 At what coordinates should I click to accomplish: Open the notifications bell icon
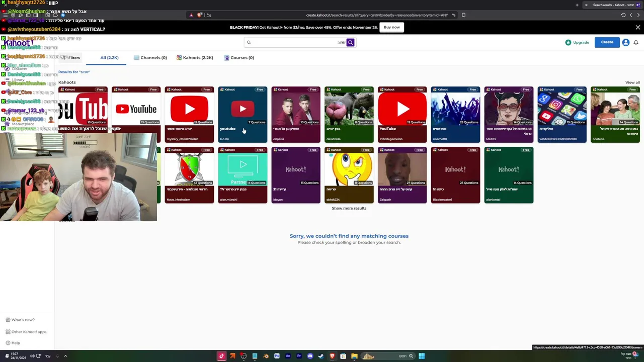(636, 42)
